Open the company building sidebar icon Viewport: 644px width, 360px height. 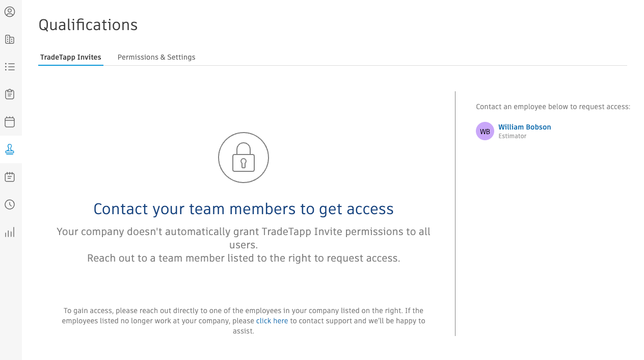[10, 39]
